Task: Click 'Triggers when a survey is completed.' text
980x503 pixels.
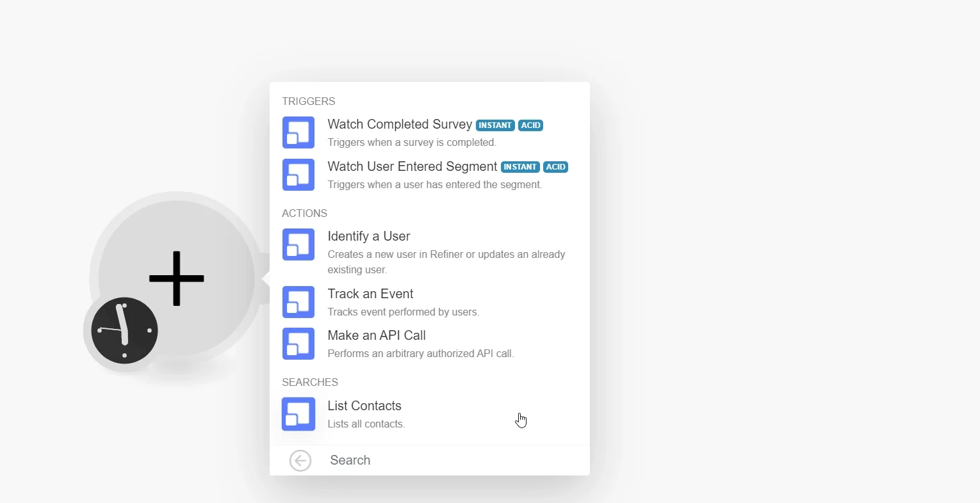Action: 412,143
